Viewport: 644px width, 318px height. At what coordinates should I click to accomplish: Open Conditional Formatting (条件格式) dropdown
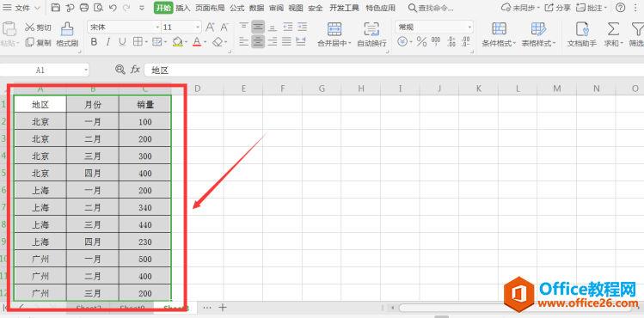click(499, 34)
